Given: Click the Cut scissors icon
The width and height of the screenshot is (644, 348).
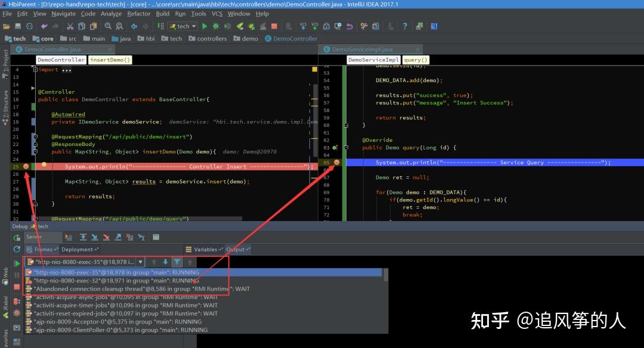Looking at the screenshot, I should click(x=70, y=26).
